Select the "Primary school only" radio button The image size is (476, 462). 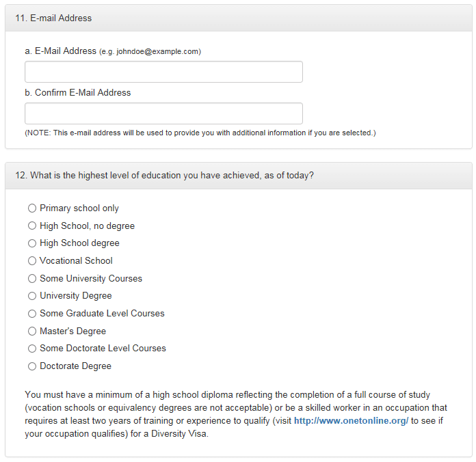[32, 208]
